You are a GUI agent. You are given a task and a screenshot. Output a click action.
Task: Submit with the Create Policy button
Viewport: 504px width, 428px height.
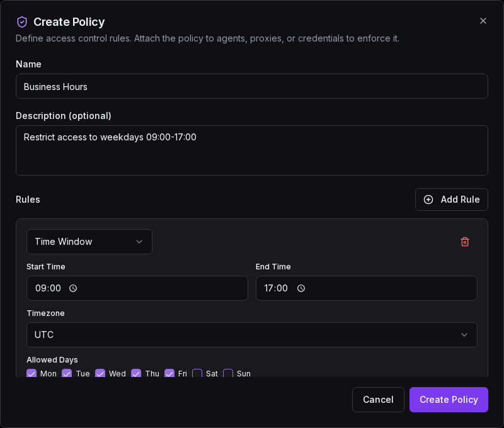449,400
